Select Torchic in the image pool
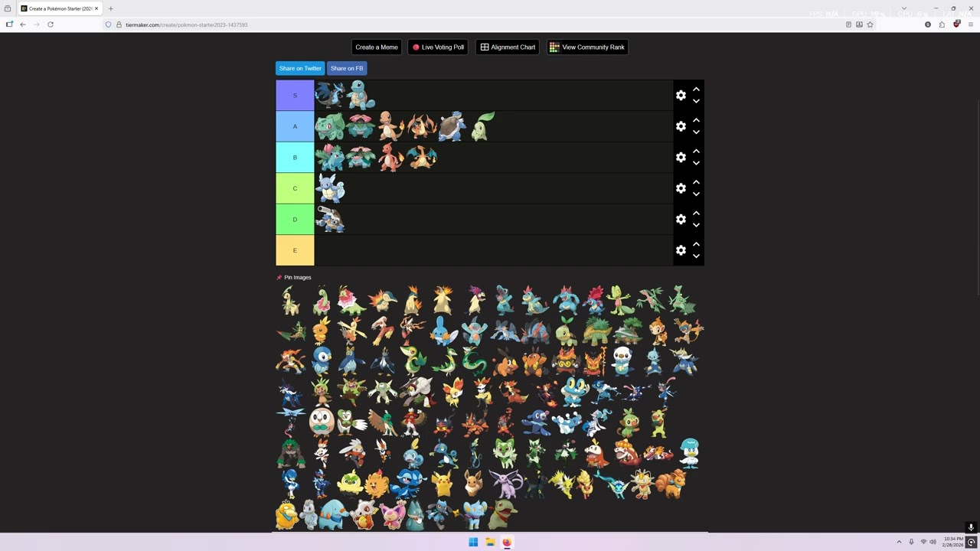The width and height of the screenshot is (980, 551). point(322,331)
